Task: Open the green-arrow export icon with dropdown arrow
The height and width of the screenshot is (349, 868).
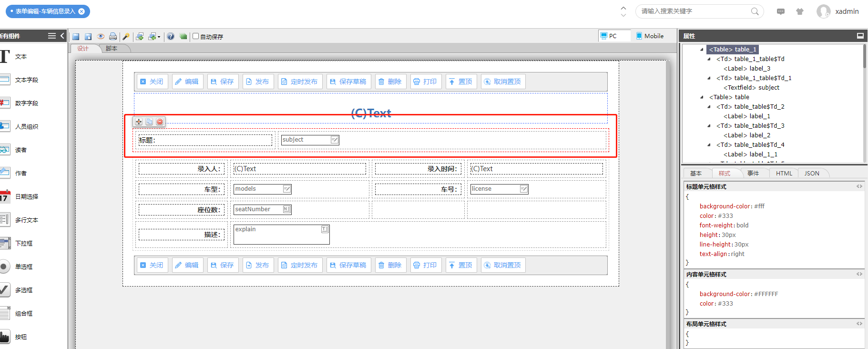Action: 154,36
